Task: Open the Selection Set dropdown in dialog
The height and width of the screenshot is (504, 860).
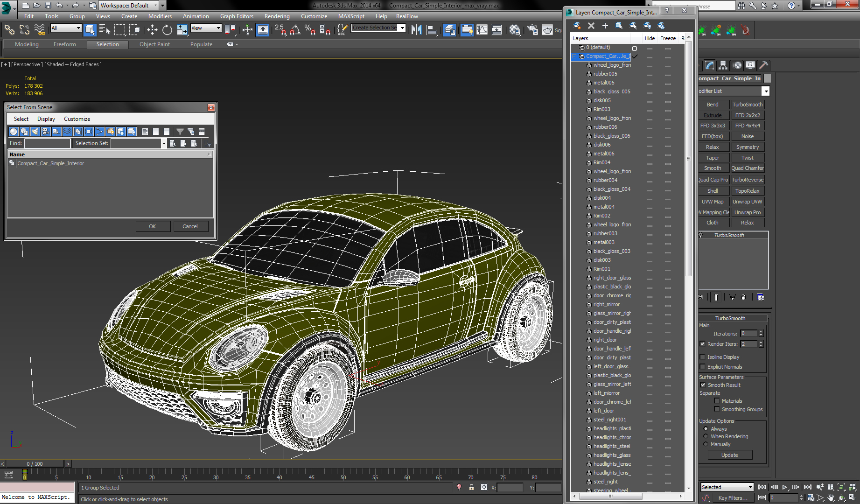Action: [x=164, y=143]
